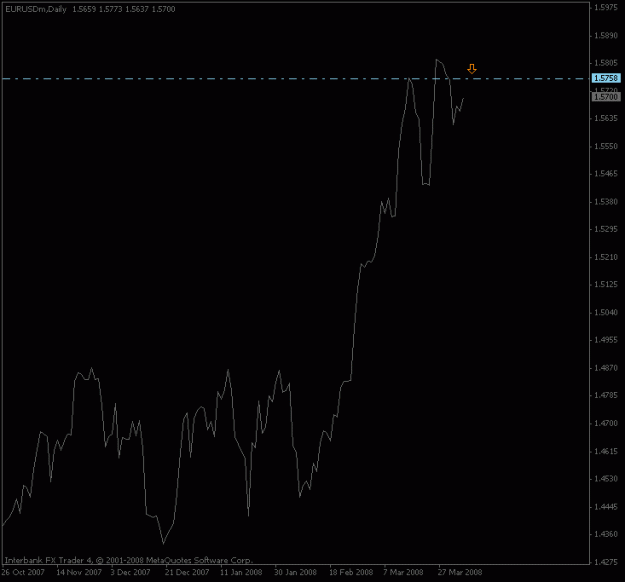Click the 1.5890 price scale label
The height and width of the screenshot is (582, 625).
click(x=606, y=35)
